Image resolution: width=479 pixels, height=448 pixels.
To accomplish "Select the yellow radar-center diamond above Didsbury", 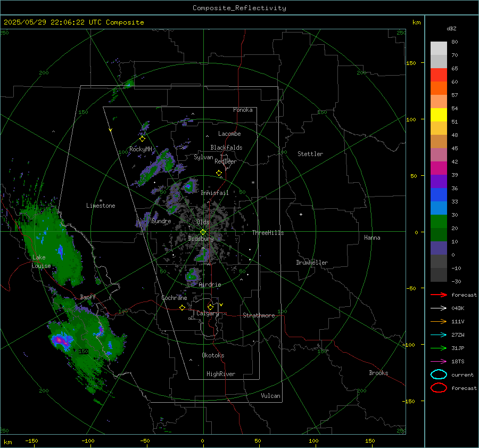I will pos(203,232).
